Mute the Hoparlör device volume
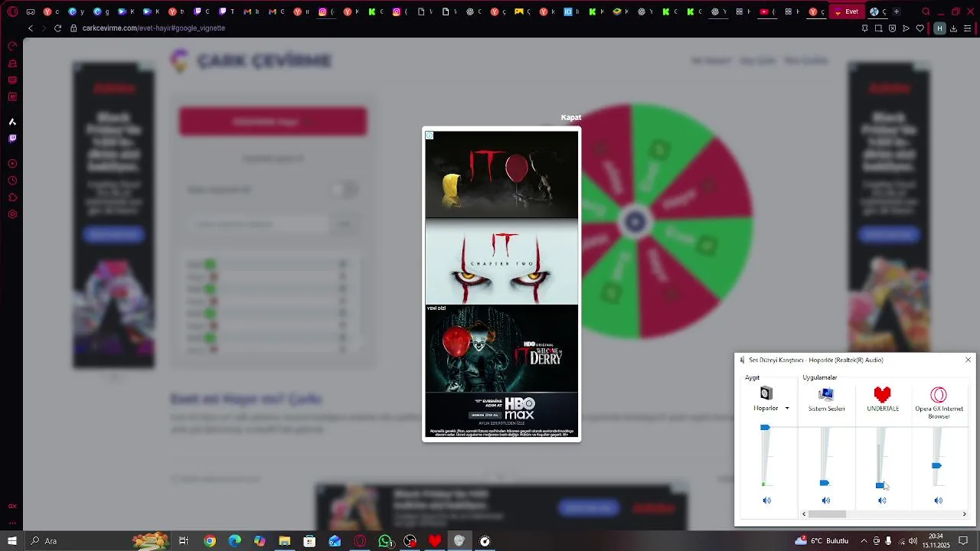 click(x=766, y=500)
